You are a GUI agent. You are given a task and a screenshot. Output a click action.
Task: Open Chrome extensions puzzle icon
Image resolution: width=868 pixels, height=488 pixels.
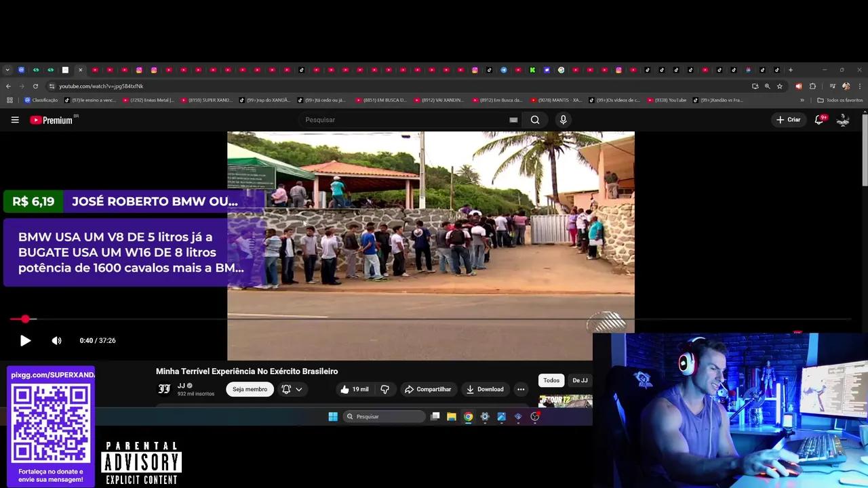[x=813, y=86]
